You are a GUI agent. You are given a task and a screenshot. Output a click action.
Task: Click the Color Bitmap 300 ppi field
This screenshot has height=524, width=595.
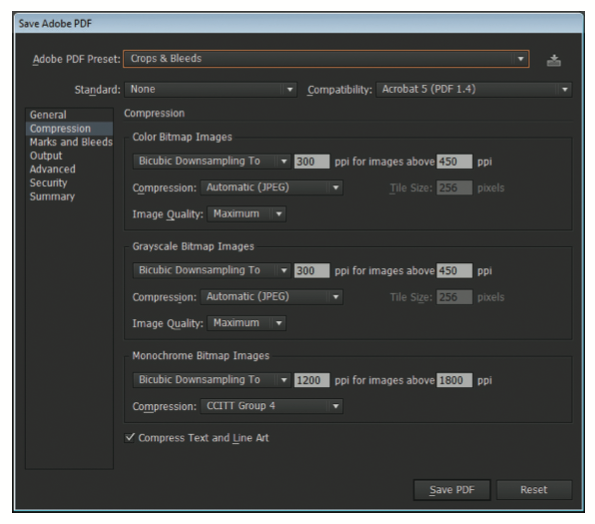(312, 162)
